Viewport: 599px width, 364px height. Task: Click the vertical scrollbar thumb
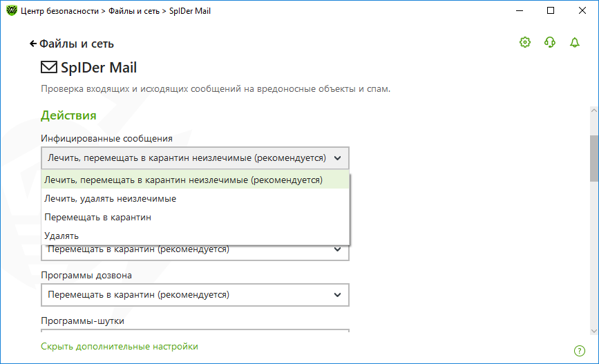(594, 158)
